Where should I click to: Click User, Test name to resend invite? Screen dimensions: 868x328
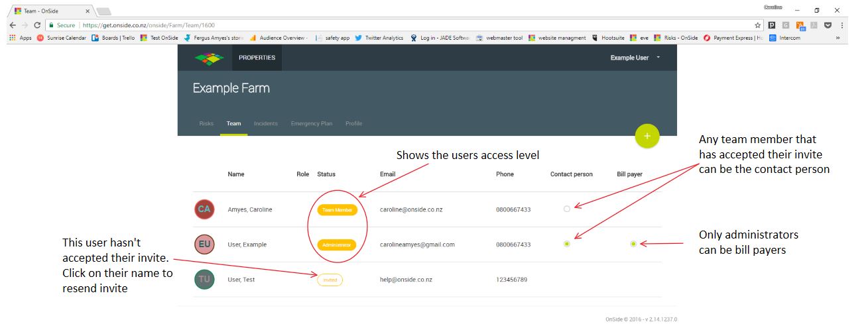coord(241,280)
